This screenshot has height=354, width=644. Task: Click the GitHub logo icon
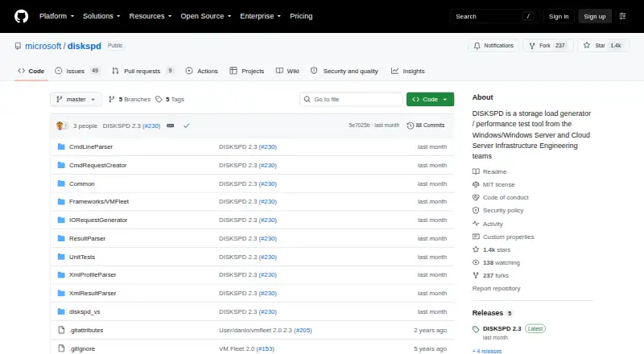pos(22,16)
